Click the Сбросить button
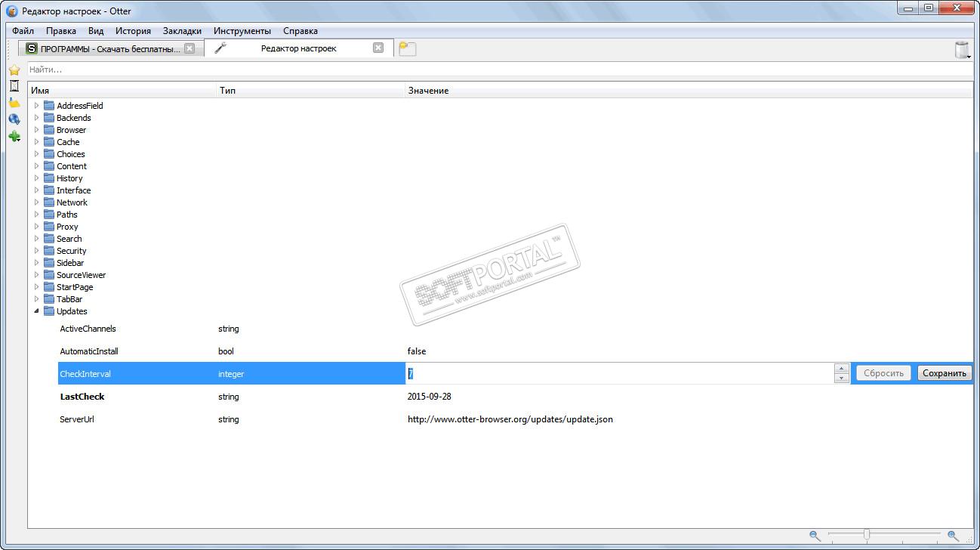The height and width of the screenshot is (550, 980). pos(883,373)
